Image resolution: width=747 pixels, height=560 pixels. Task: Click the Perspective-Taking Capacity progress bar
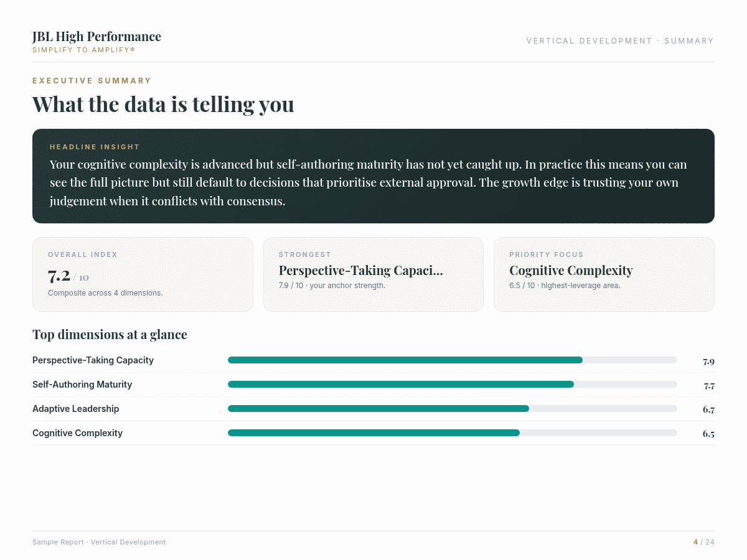(453, 360)
